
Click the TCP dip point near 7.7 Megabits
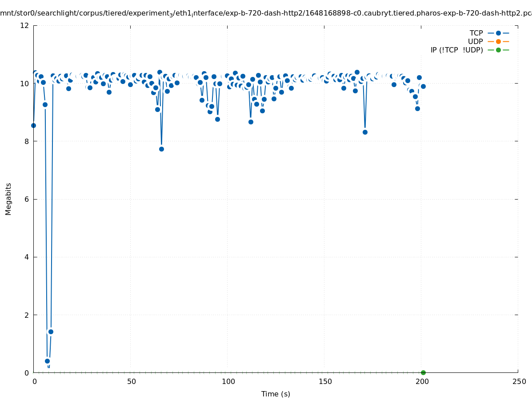161,149
